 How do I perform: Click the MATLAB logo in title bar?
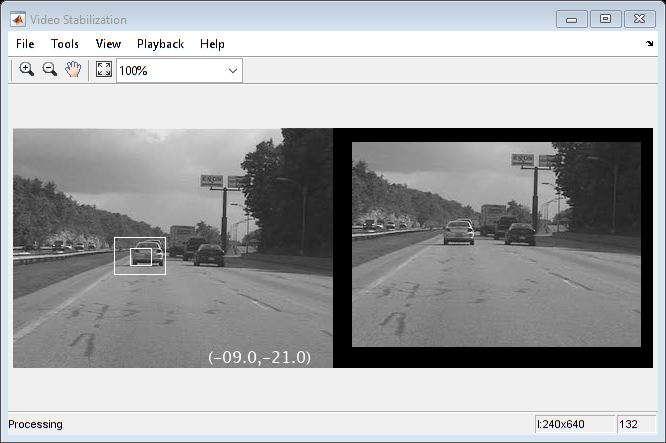point(18,20)
